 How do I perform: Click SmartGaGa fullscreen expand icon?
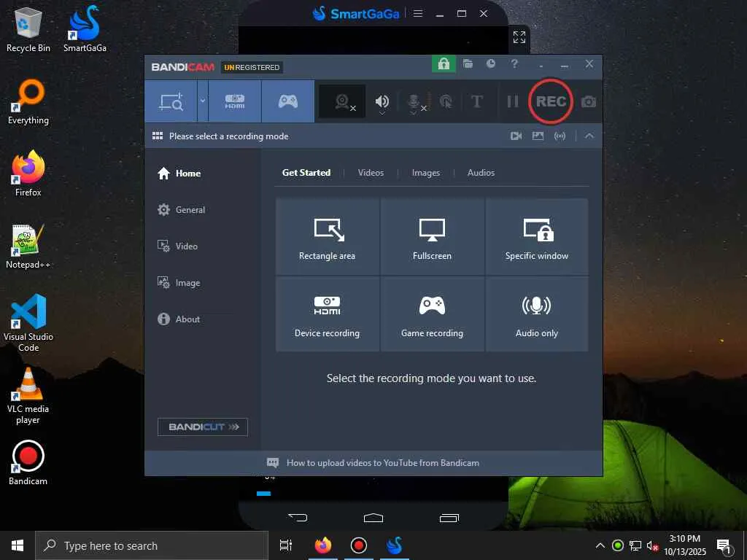[x=519, y=37]
